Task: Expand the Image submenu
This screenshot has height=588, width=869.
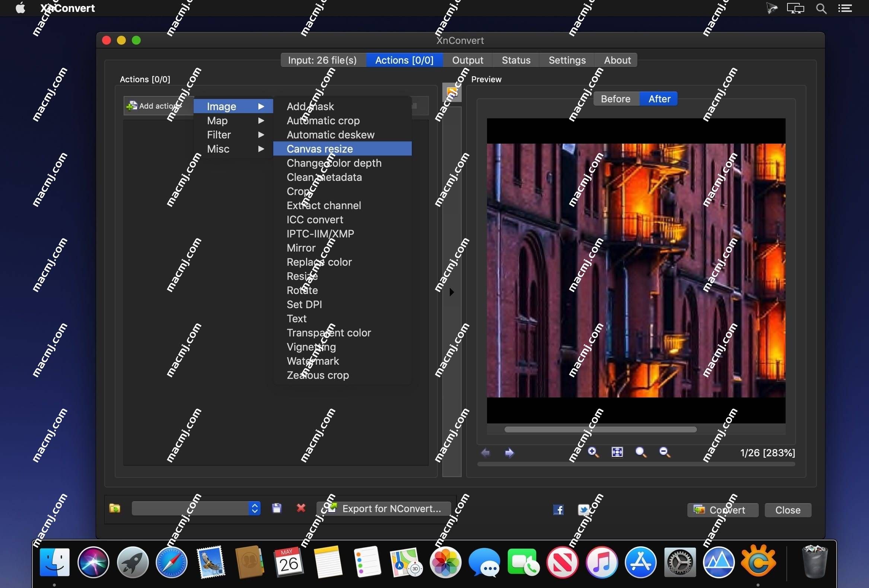Action: pyautogui.click(x=232, y=106)
